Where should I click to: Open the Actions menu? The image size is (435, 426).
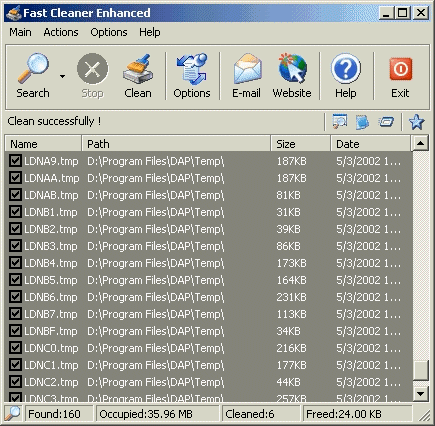pyautogui.click(x=61, y=32)
